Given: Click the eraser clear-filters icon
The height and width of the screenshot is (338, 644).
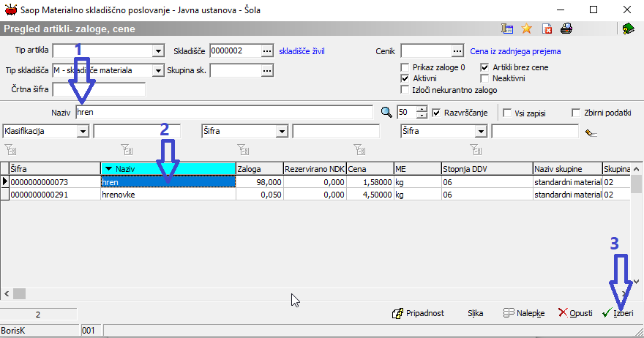Looking at the screenshot, I should (x=591, y=132).
